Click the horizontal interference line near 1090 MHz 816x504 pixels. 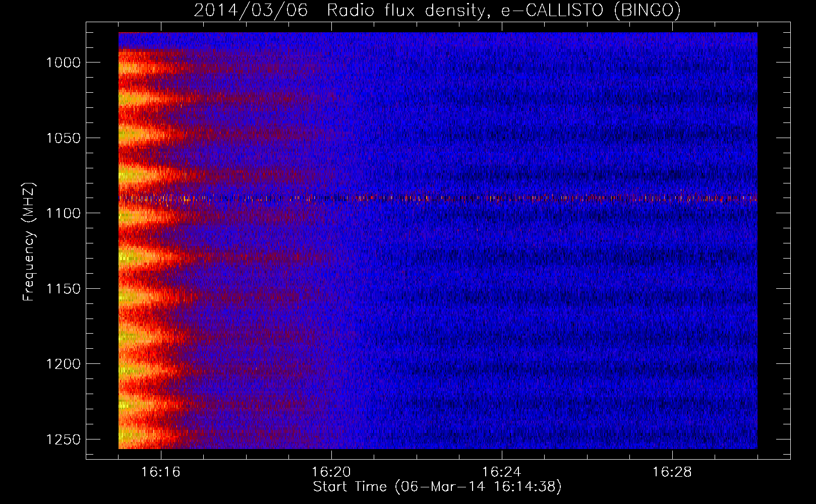click(x=438, y=198)
